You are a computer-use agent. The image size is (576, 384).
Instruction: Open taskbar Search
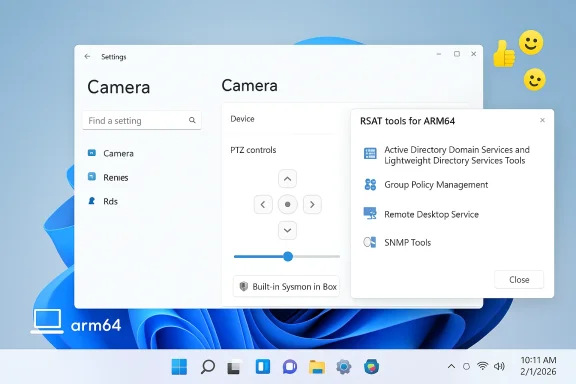tap(208, 367)
